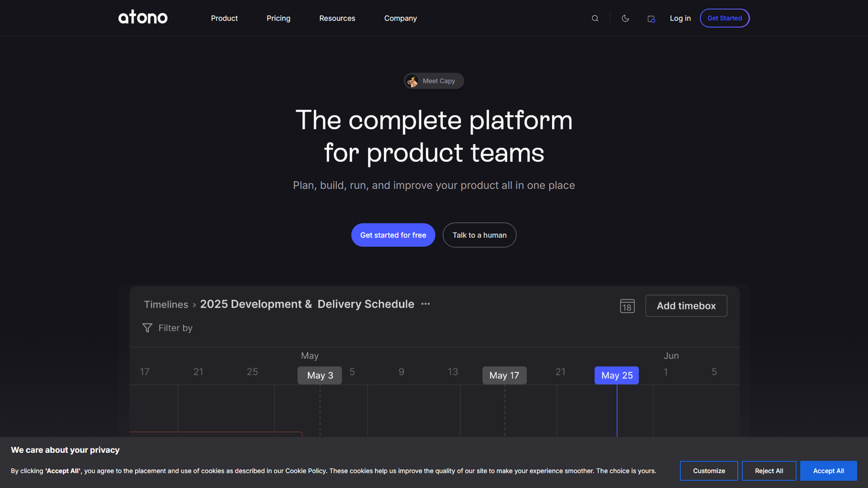Viewport: 868px width, 488px height.
Task: Toggle dark mode moon icon
Action: click(625, 18)
